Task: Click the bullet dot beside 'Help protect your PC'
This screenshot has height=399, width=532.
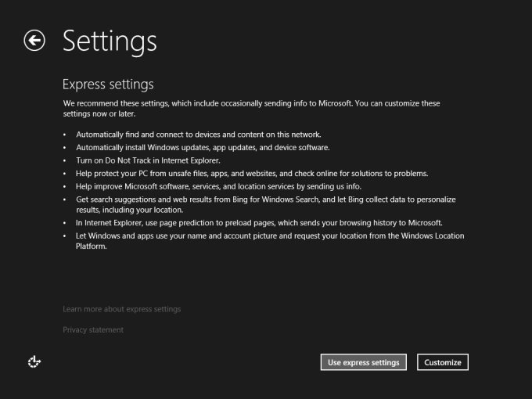Action: 66,174
